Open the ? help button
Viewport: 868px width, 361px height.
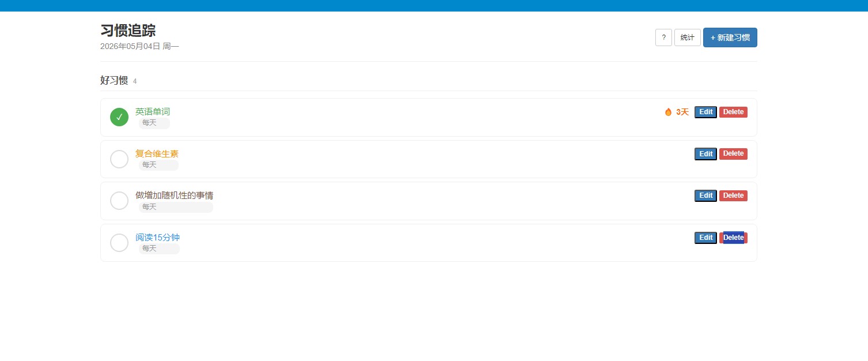[x=663, y=37]
